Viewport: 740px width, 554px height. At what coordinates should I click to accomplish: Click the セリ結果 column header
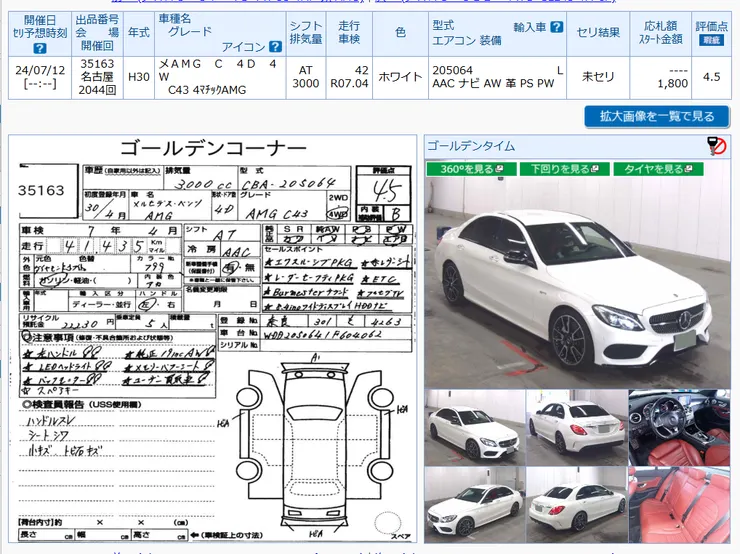[598, 33]
